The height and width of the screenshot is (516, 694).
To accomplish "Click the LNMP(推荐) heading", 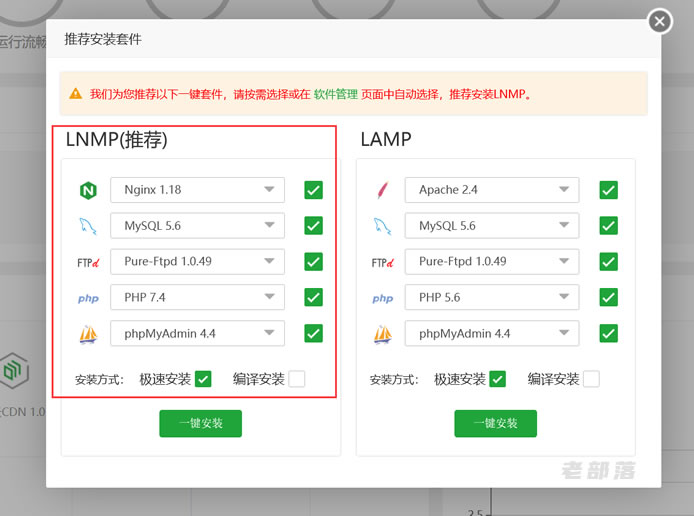I will [x=116, y=139].
